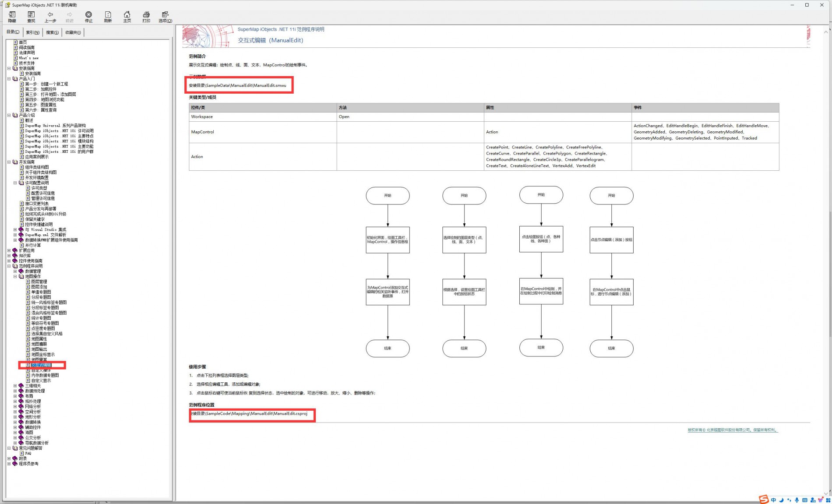Expand the 网络分析 tree node
The width and height of the screenshot is (832, 504).
15,407
